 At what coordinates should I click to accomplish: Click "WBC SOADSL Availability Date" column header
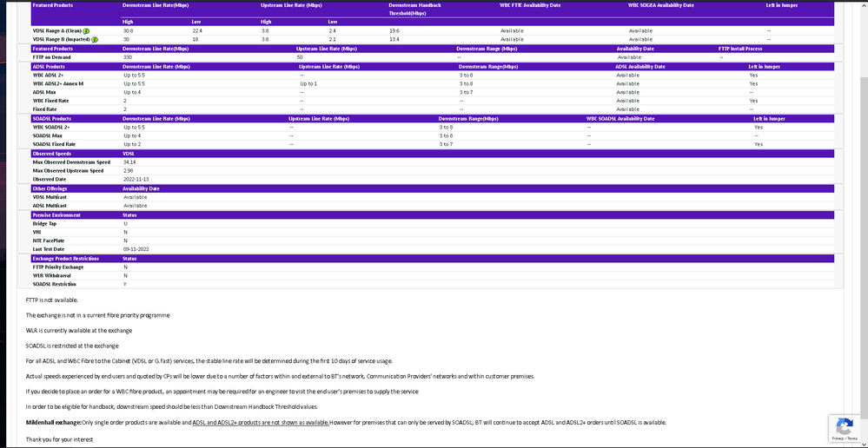620,118
